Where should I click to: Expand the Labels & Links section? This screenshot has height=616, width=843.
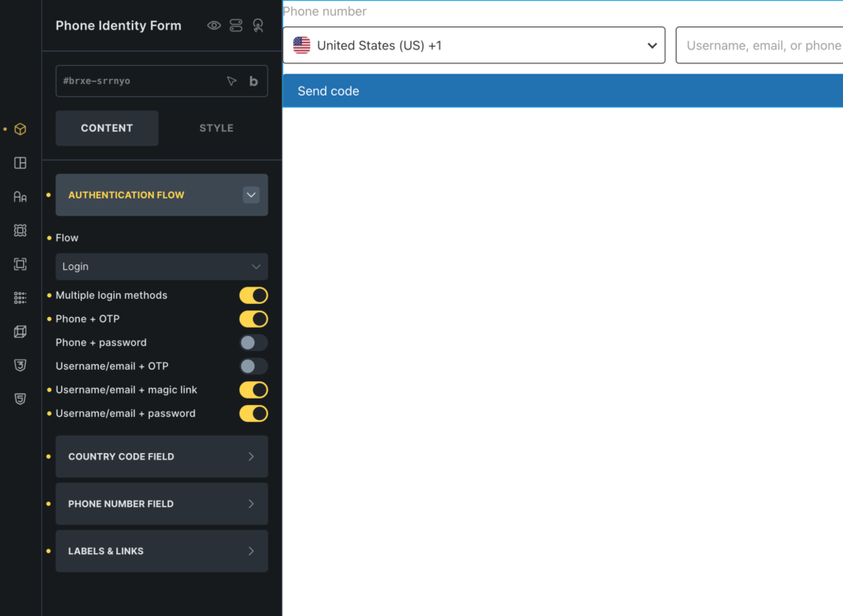[161, 552]
